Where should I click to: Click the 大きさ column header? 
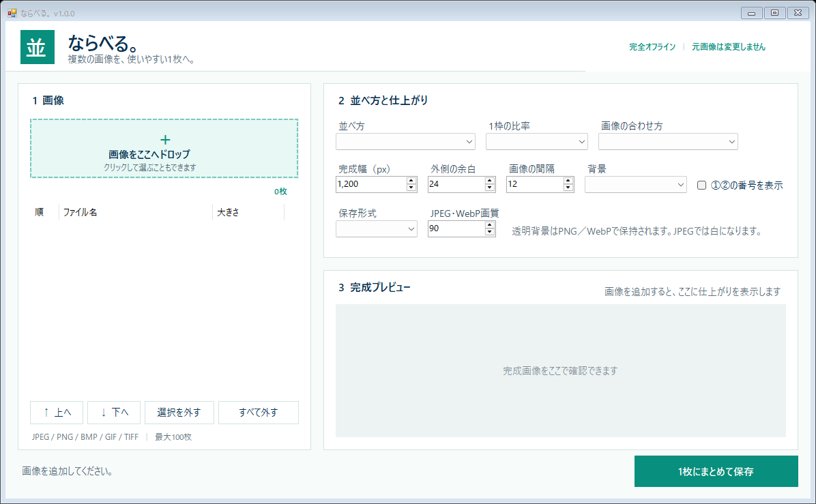248,212
